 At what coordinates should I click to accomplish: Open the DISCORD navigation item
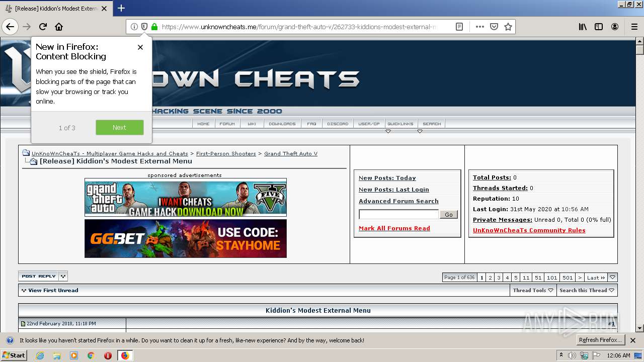pos(338,124)
